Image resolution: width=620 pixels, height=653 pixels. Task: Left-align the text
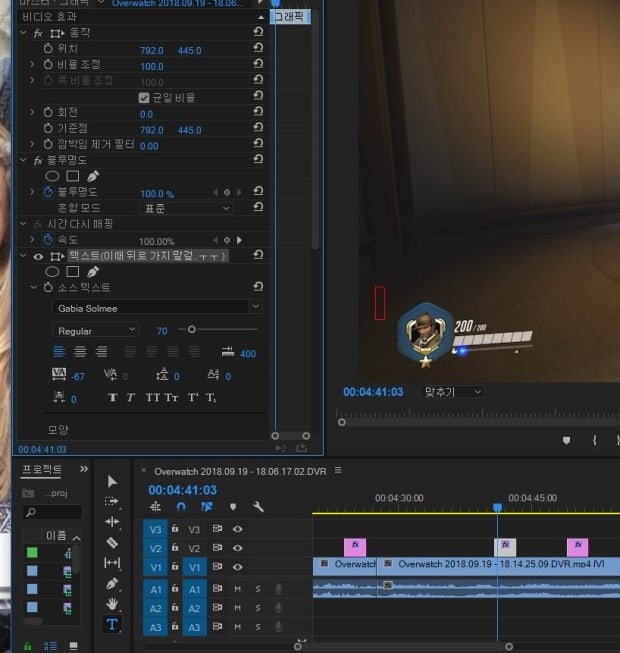point(59,352)
